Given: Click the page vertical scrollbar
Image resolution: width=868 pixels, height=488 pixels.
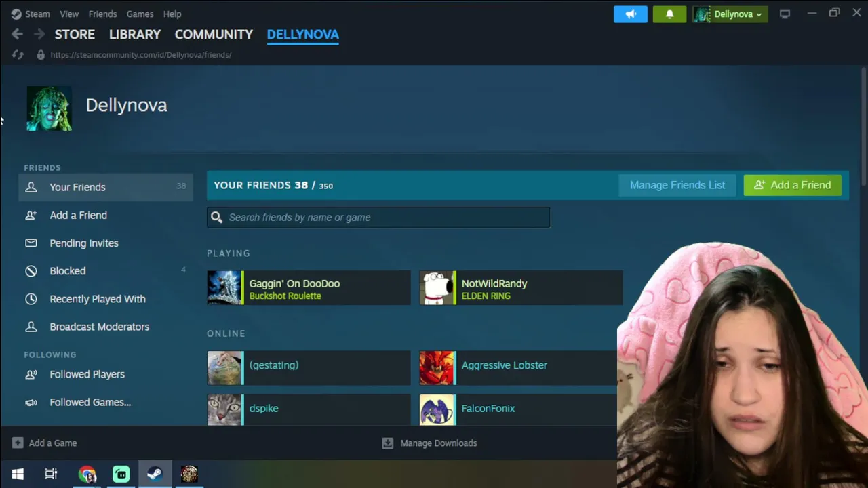Looking at the screenshot, I should pyautogui.click(x=863, y=125).
